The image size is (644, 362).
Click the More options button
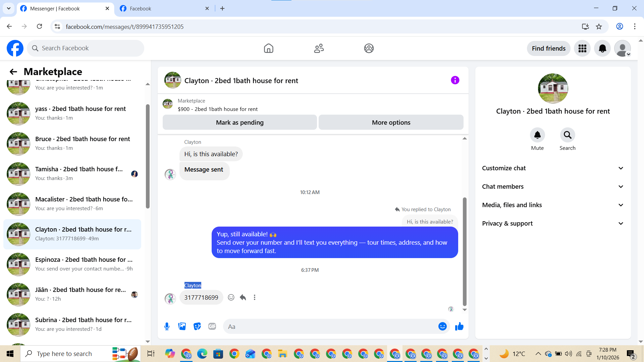point(391,122)
